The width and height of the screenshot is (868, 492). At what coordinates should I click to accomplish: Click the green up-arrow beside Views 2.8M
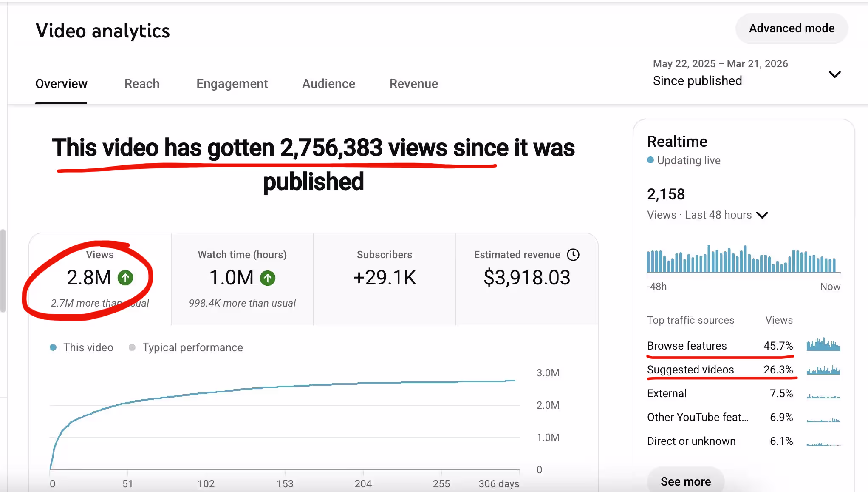coord(125,278)
